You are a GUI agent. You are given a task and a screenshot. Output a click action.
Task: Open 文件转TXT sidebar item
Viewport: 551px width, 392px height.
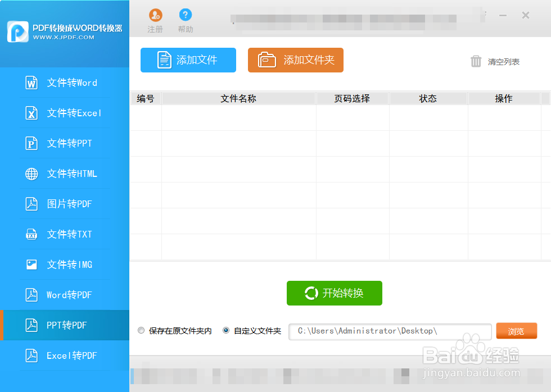point(65,234)
